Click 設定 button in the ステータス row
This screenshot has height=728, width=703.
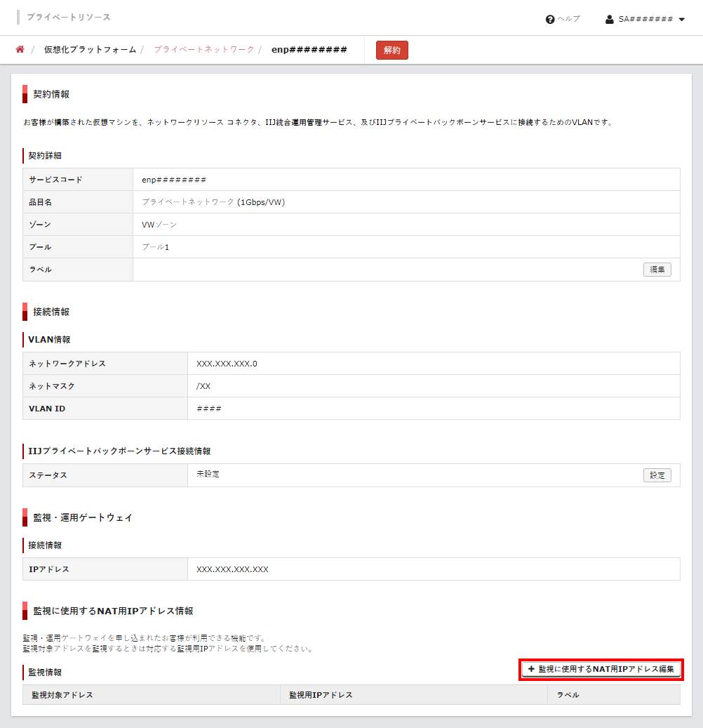657,475
